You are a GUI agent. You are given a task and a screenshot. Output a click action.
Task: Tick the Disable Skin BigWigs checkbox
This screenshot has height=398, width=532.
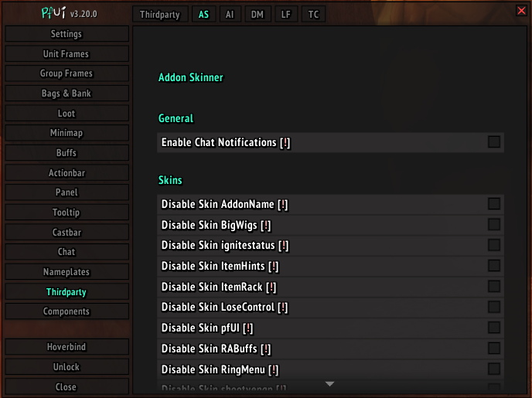click(494, 224)
